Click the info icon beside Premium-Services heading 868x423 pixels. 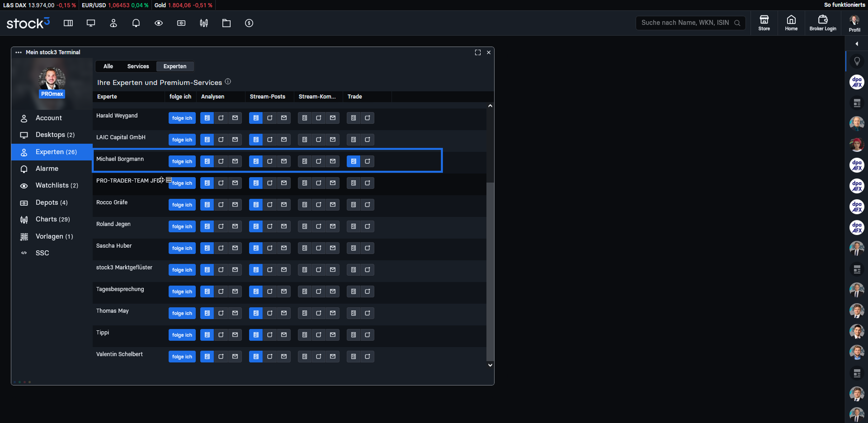coord(228,81)
